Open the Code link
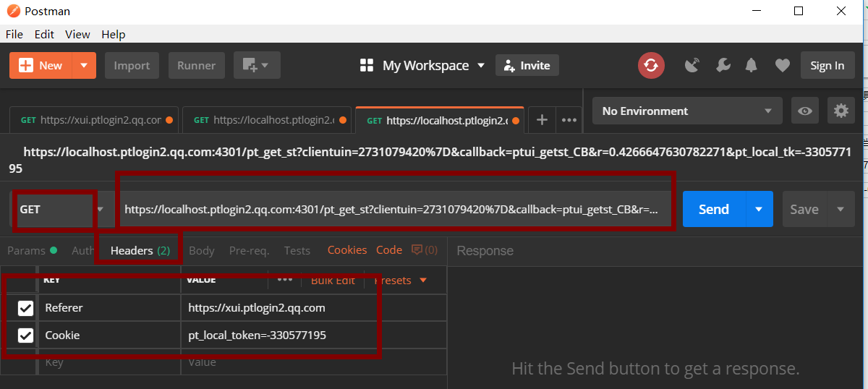Image resolution: width=868 pixels, height=389 pixels. (x=389, y=250)
